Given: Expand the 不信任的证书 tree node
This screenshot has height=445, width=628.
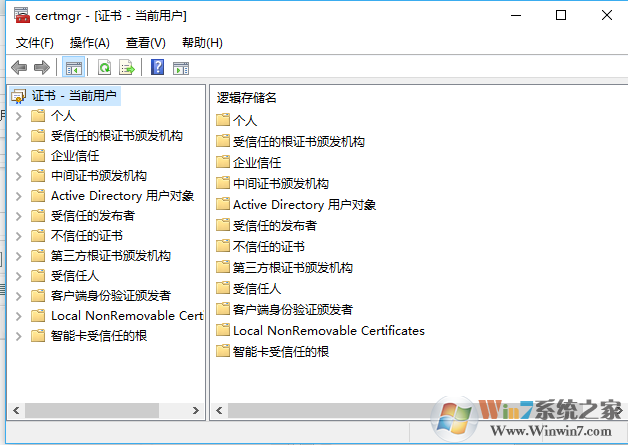Looking at the screenshot, I should click(18, 236).
